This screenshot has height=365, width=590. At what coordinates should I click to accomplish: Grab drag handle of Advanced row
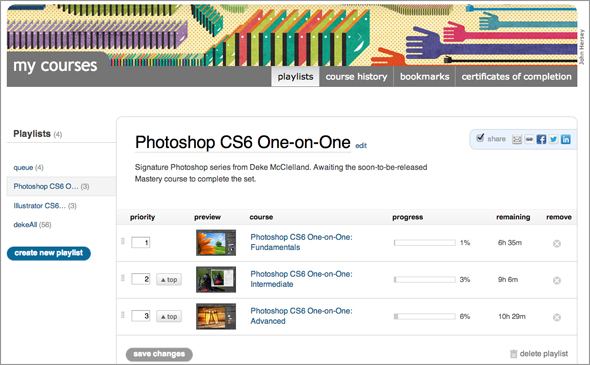(x=123, y=315)
